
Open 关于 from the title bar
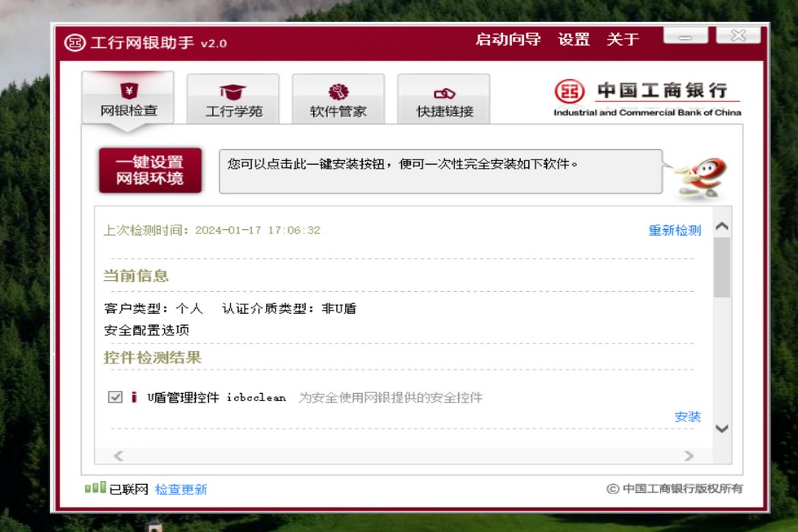tap(622, 39)
